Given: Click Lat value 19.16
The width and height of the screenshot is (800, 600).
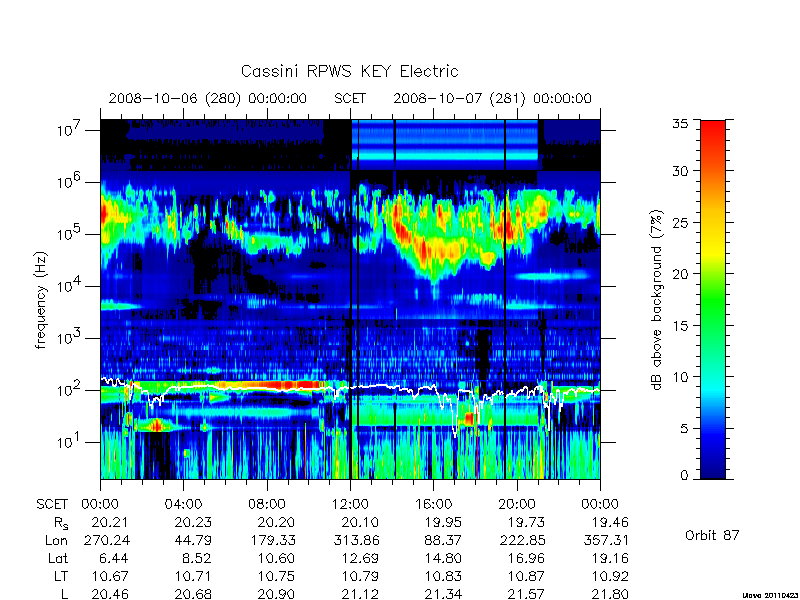Looking at the screenshot, I should point(609,558).
